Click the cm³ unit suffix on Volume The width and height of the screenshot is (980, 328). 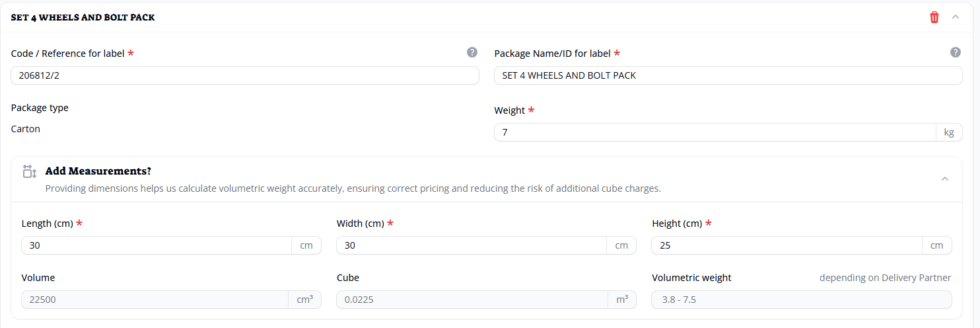[304, 300]
